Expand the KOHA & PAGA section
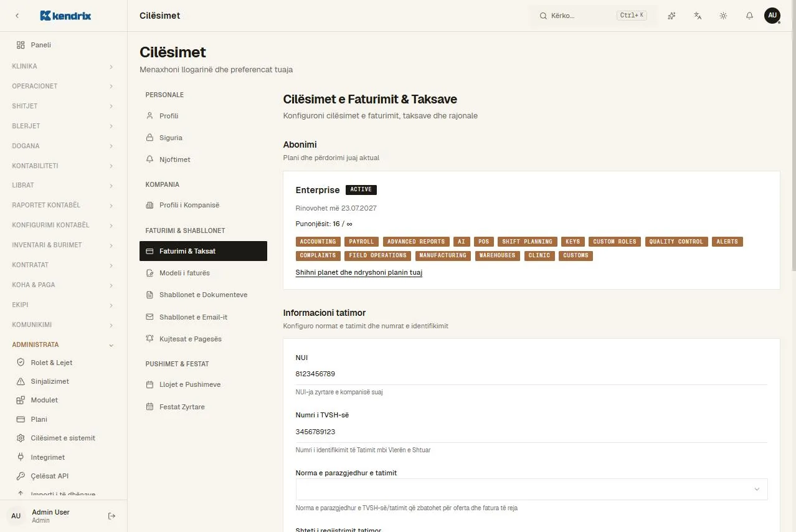 [64, 285]
